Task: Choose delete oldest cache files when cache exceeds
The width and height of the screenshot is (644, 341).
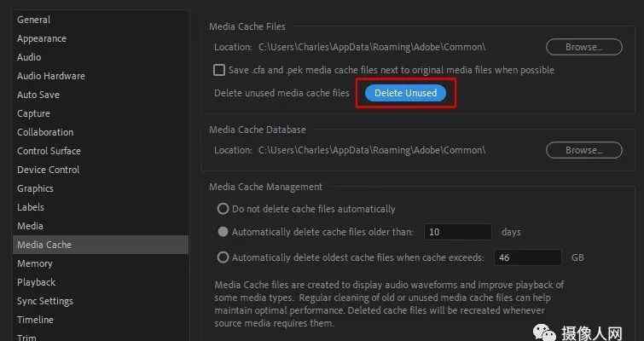Action: (x=223, y=257)
